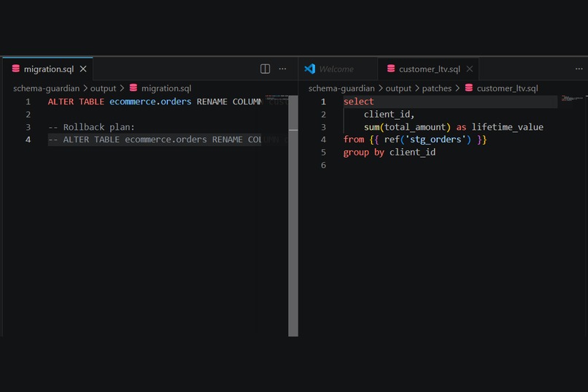
Task: Click the database icon on the customer_ltv.sql tab
Action: click(391, 69)
